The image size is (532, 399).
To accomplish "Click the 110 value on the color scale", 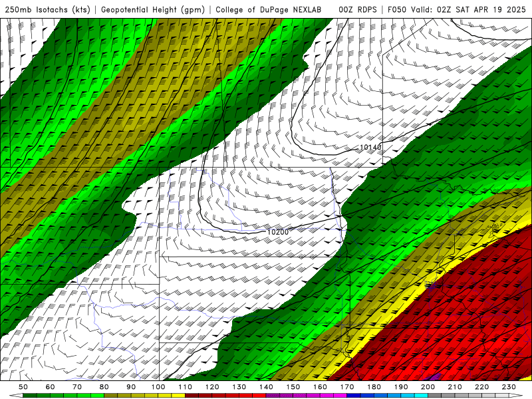I will (x=185, y=387).
